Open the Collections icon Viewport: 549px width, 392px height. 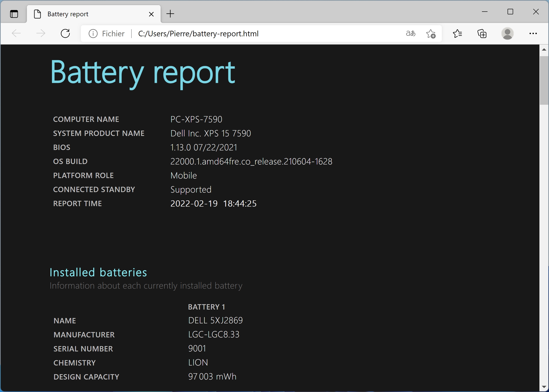[x=482, y=34]
